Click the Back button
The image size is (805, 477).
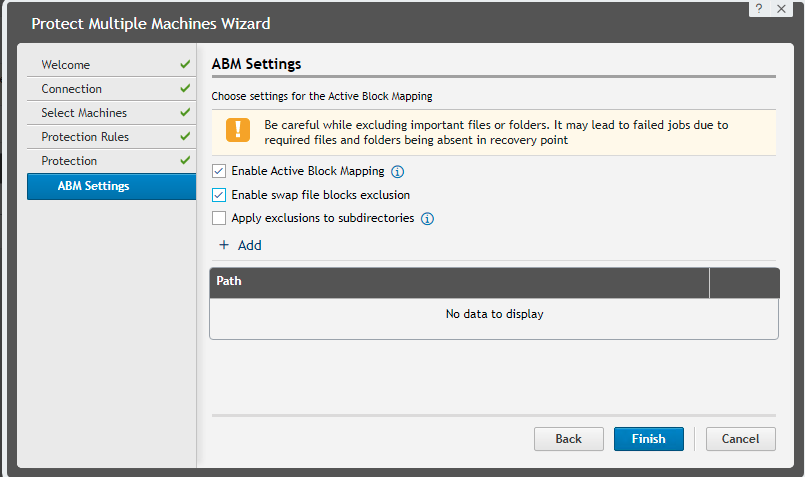tap(568, 439)
